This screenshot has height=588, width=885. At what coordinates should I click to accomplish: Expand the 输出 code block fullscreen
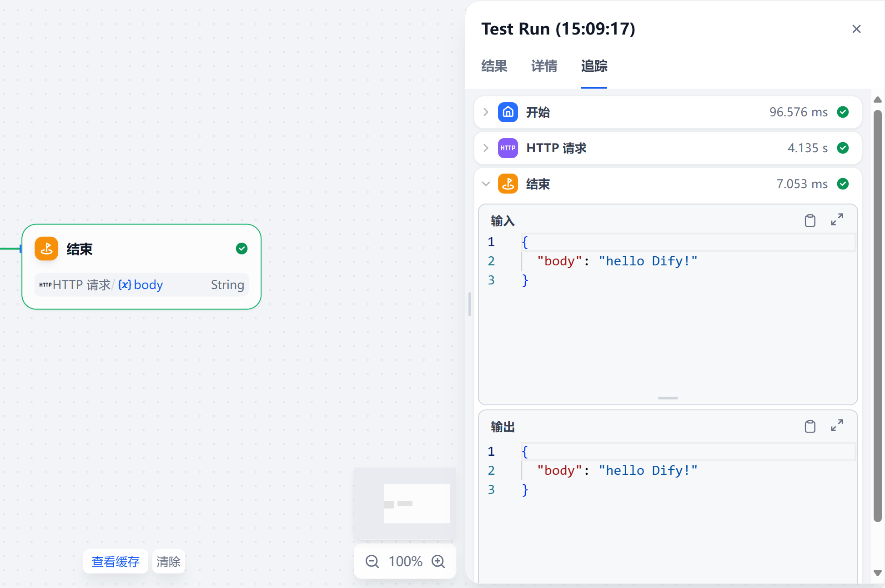[837, 426]
